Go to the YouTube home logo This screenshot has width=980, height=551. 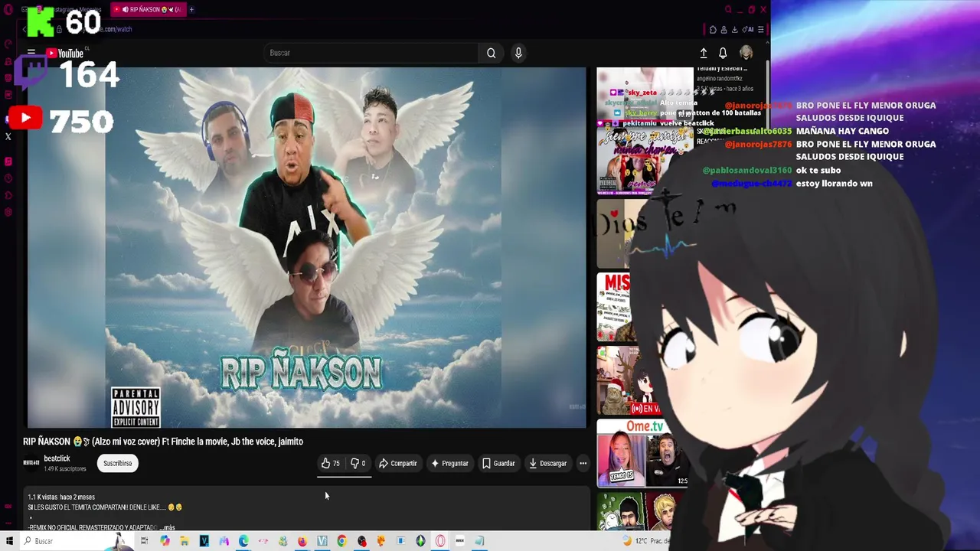[x=65, y=53]
